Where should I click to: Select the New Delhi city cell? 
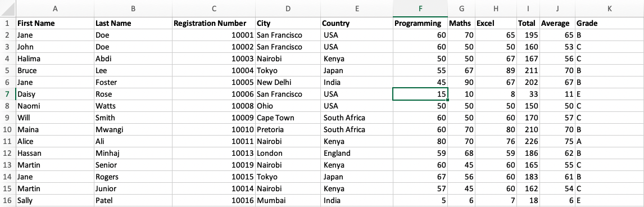coord(288,83)
